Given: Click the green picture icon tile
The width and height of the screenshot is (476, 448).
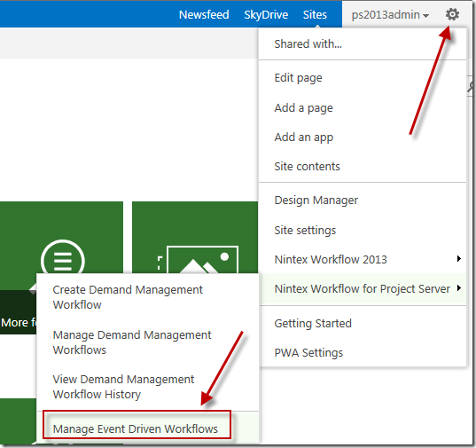Looking at the screenshot, I should point(195,238).
